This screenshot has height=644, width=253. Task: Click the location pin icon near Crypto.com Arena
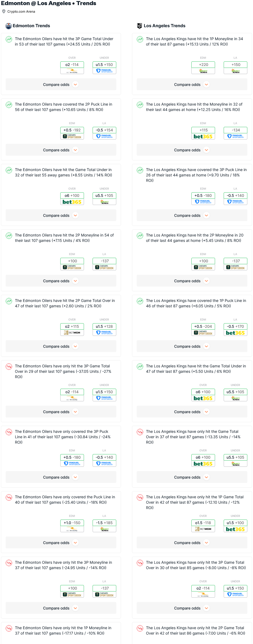tap(4, 12)
